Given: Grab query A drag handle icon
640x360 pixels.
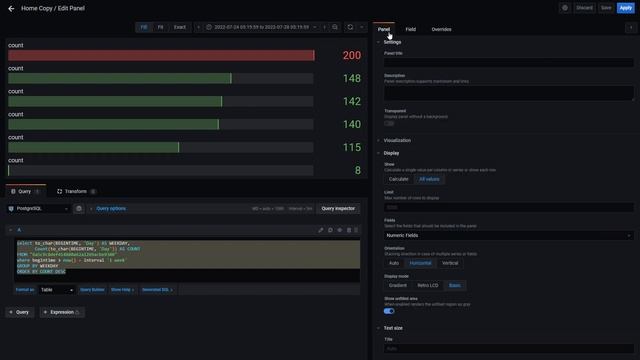Looking at the screenshot, I should coord(356,230).
